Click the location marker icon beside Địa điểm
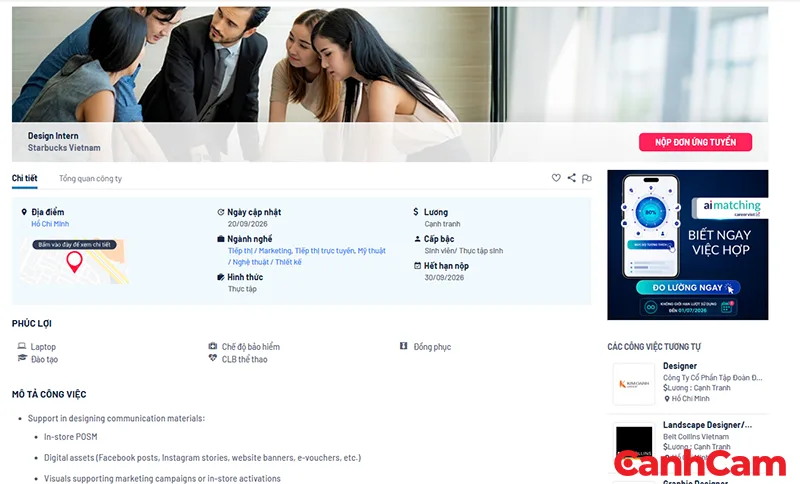The image size is (800, 484). click(x=24, y=212)
